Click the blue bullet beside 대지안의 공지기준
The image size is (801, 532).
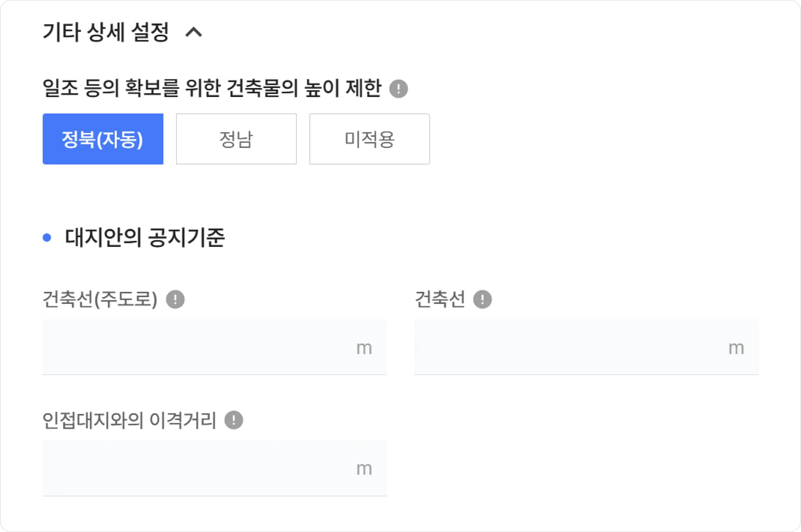coord(47,237)
